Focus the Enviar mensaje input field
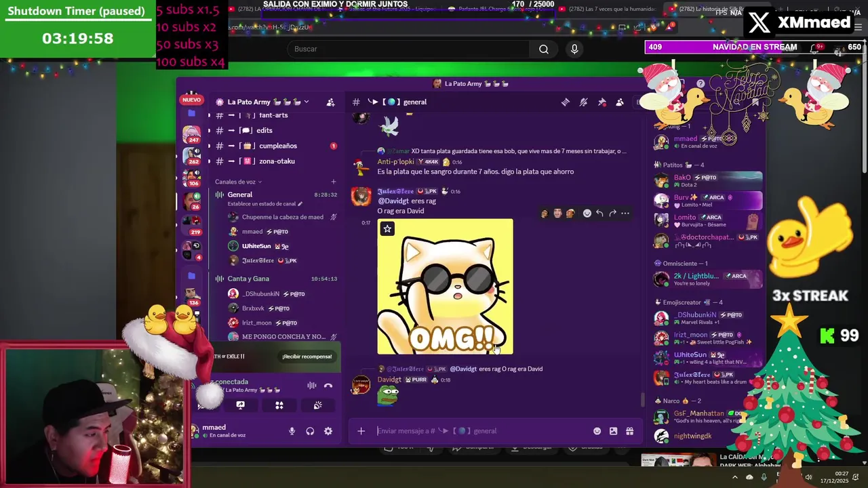 (x=481, y=431)
